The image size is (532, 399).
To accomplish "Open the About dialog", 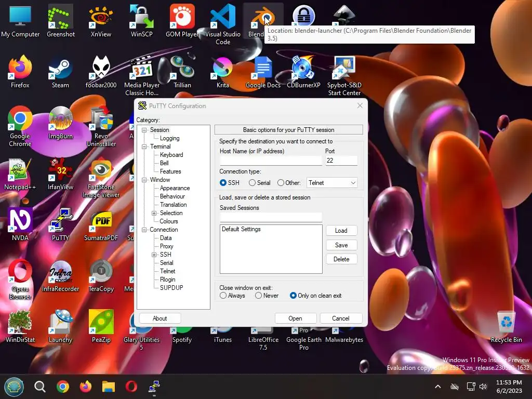I will (x=160, y=318).
